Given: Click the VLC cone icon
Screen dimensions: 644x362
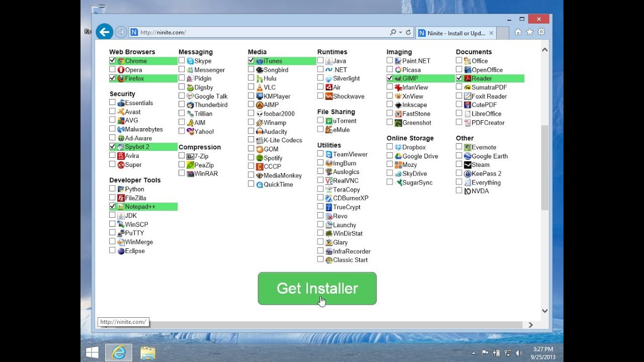Looking at the screenshot, I should coord(260,87).
